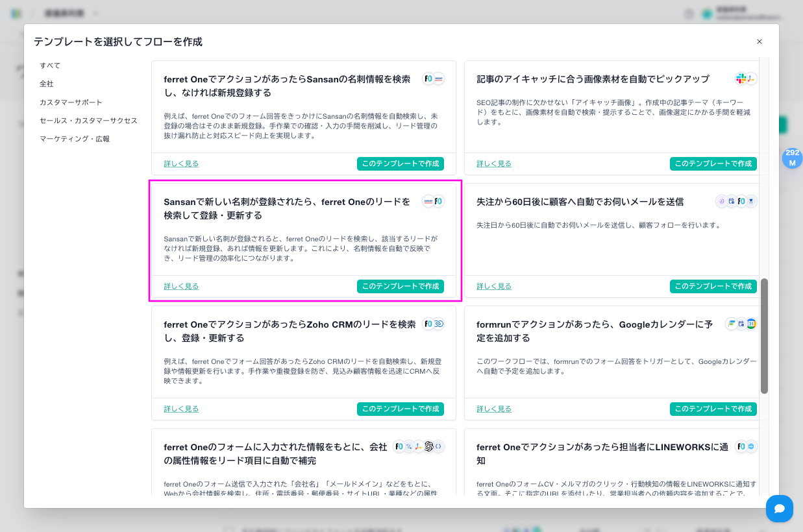803x532 pixels.
Task: Close the template selection dialog
Action: (760, 42)
